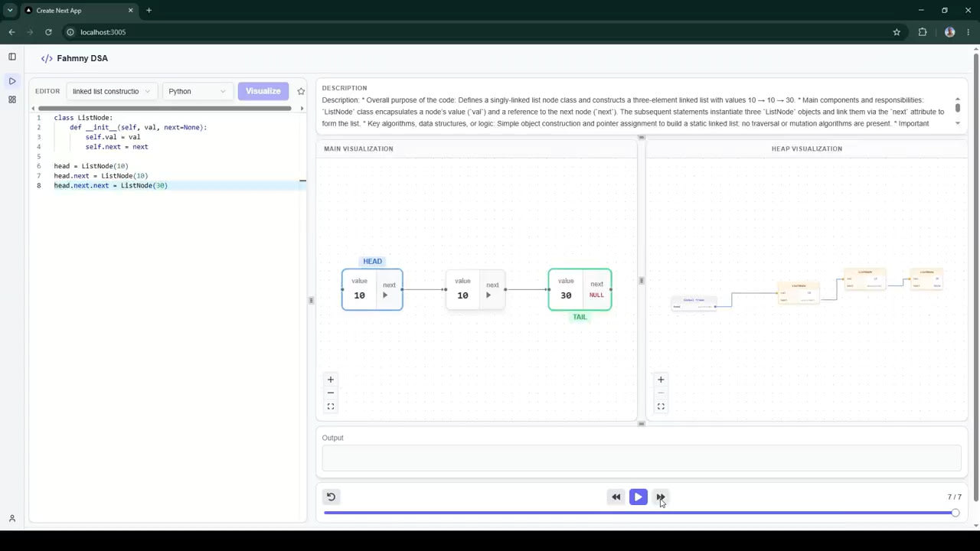
Task: Zoom in on the main visualization
Action: tap(331, 380)
